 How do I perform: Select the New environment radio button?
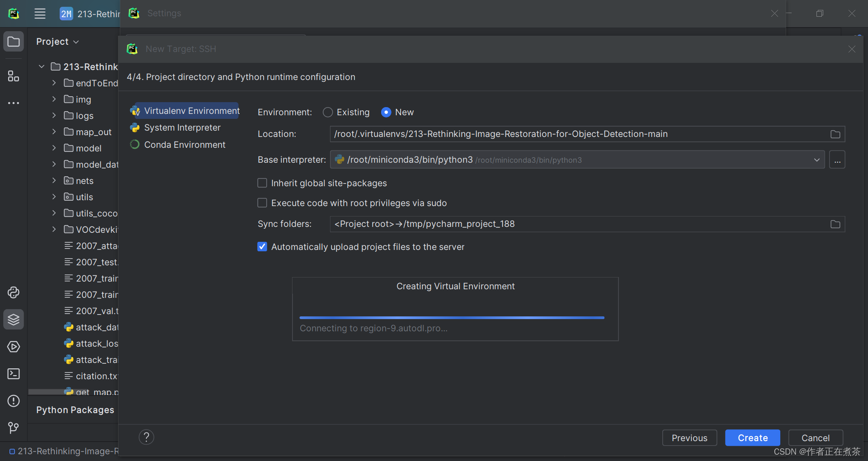pyautogui.click(x=386, y=112)
